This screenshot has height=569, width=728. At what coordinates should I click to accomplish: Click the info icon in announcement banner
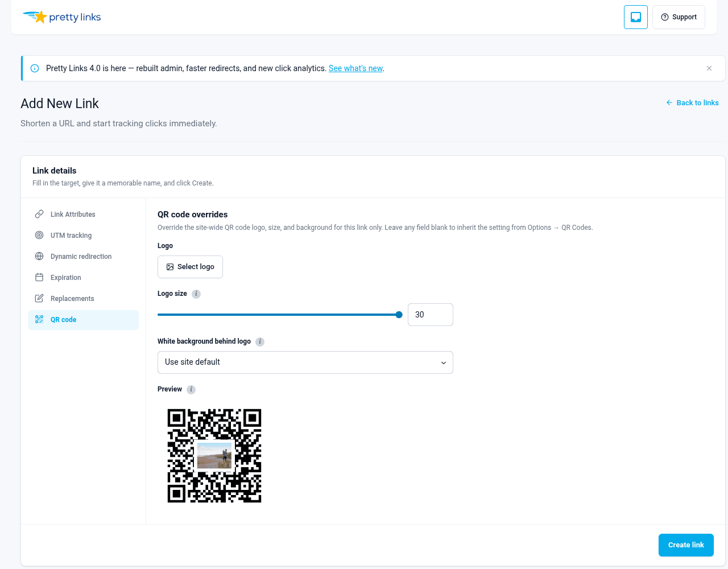click(x=35, y=68)
